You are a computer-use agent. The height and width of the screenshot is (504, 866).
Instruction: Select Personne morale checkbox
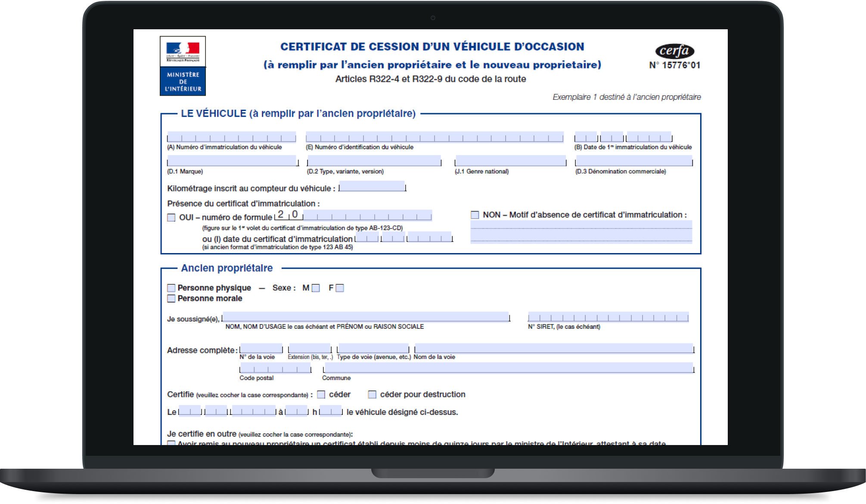[x=171, y=298]
